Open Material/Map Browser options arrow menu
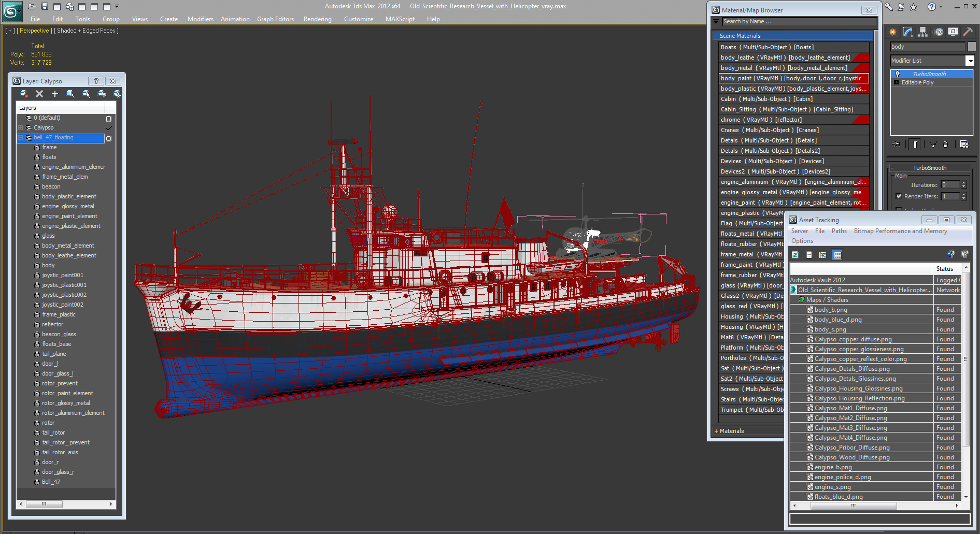This screenshot has width=980, height=534. point(716,22)
